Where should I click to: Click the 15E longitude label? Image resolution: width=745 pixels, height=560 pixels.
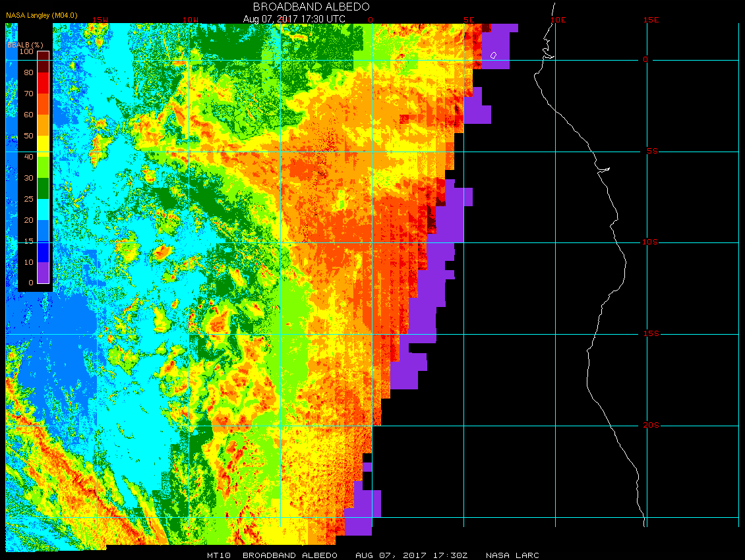[x=651, y=20]
